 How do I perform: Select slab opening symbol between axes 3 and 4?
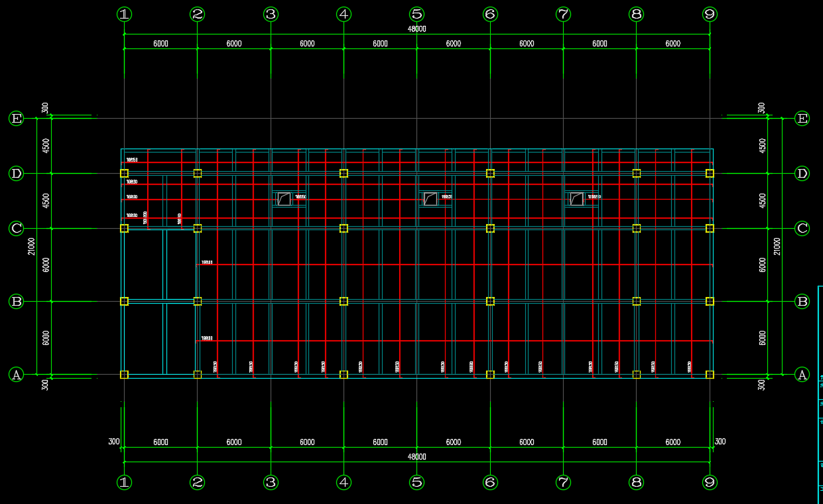click(x=285, y=199)
